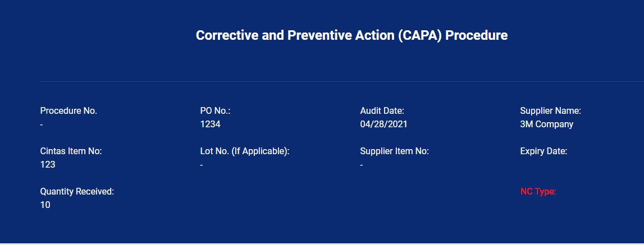Click the CAPA Procedure page title

coord(351,35)
